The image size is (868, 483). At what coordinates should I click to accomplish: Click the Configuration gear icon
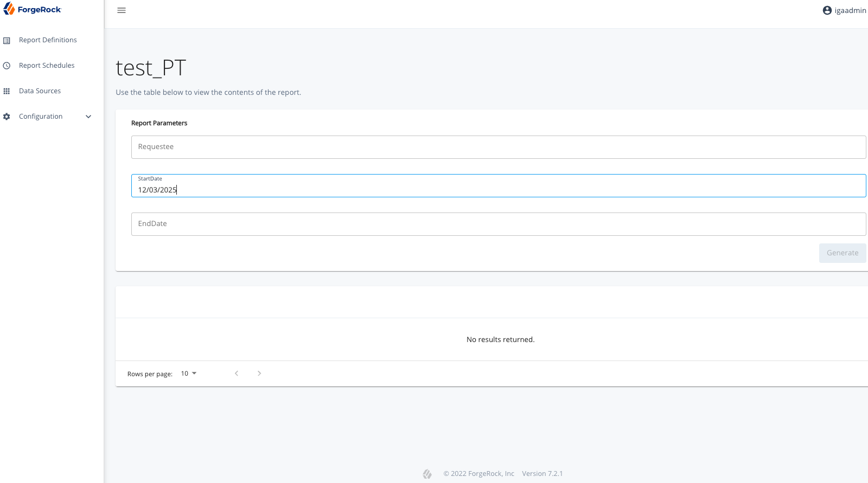pos(7,117)
